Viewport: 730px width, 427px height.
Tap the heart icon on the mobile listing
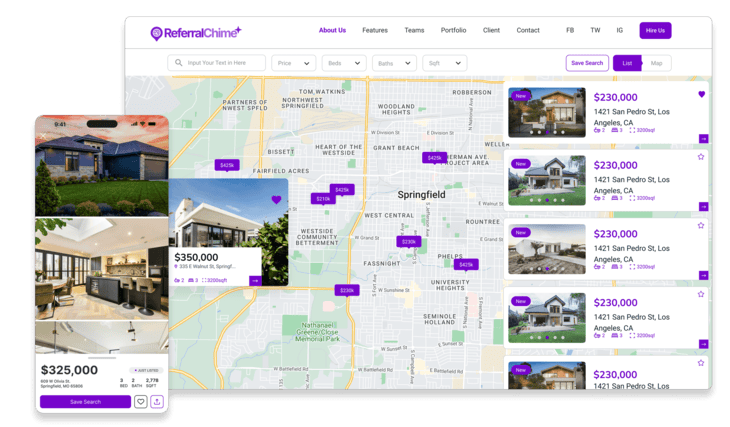click(140, 402)
